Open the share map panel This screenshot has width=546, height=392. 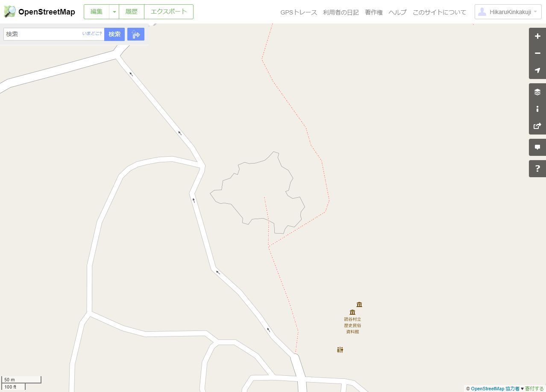coord(537,126)
